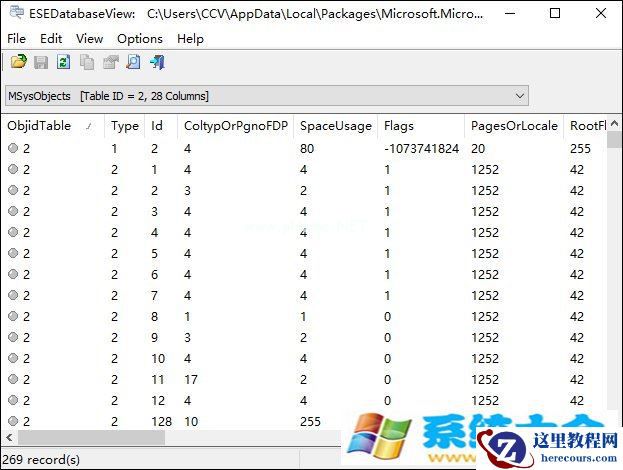Select the Flags value -1073741824
The width and height of the screenshot is (623, 470).
pyautogui.click(x=421, y=149)
